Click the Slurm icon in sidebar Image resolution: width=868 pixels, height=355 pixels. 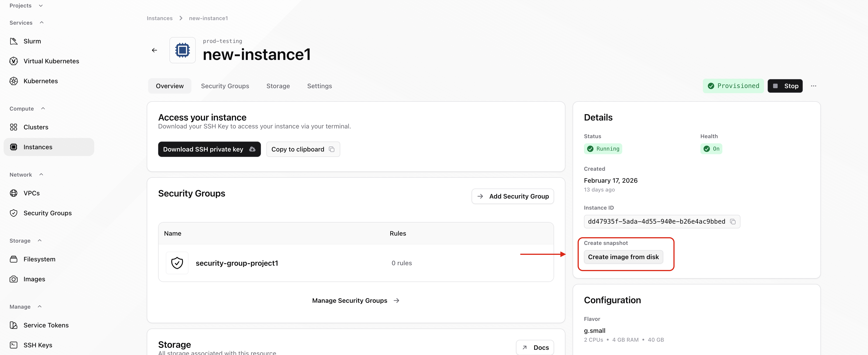[14, 41]
